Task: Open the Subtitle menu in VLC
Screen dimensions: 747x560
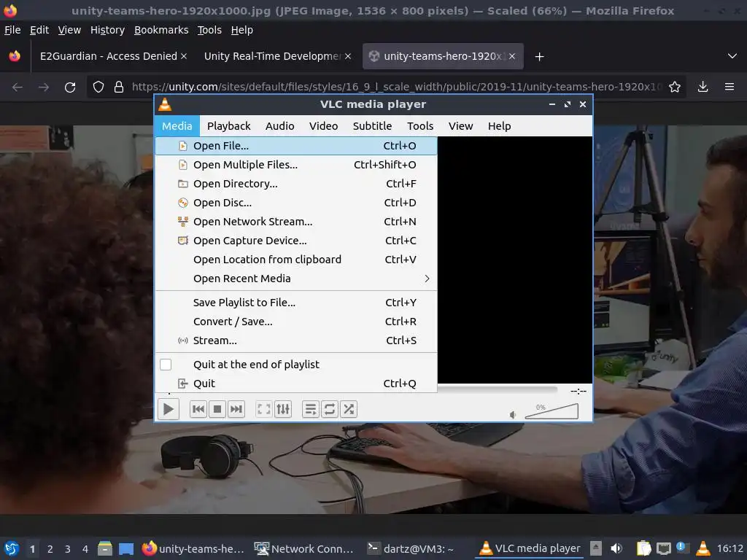Action: (372, 126)
